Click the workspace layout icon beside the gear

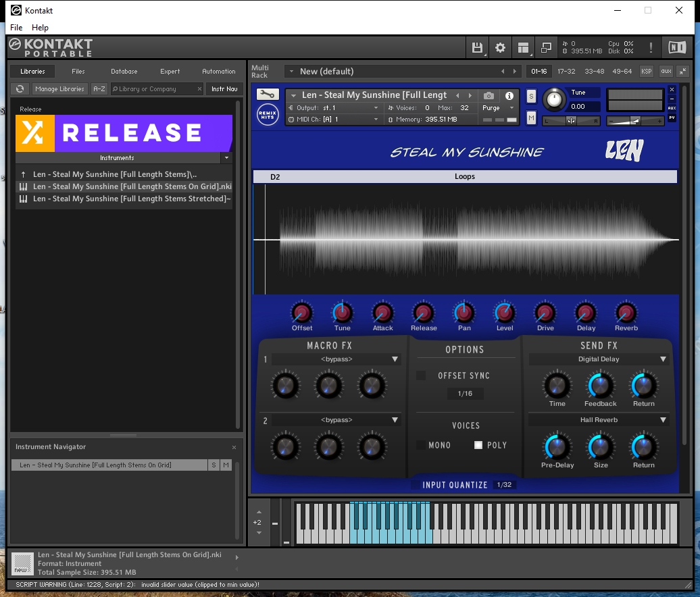coord(523,48)
